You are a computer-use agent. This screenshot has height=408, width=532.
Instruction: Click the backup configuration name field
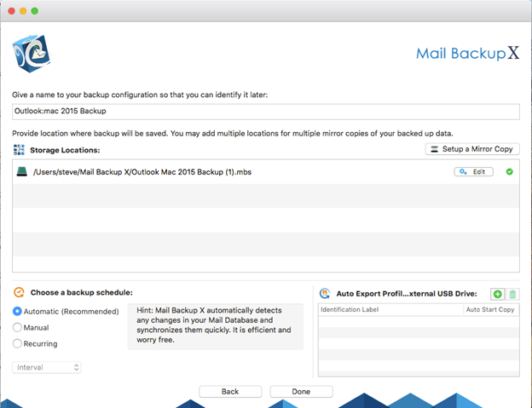(266, 112)
